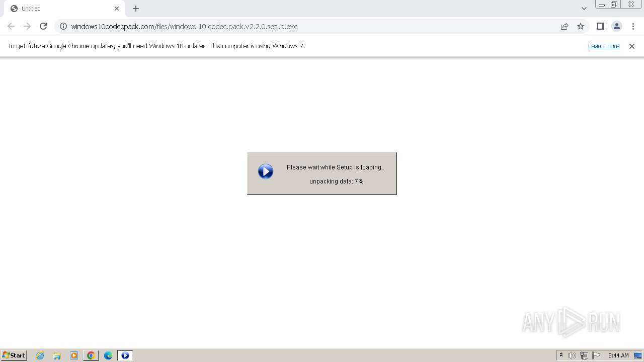This screenshot has height=362, width=644.
Task: Launch Internet Explorer from taskbar
Action: (x=40, y=355)
